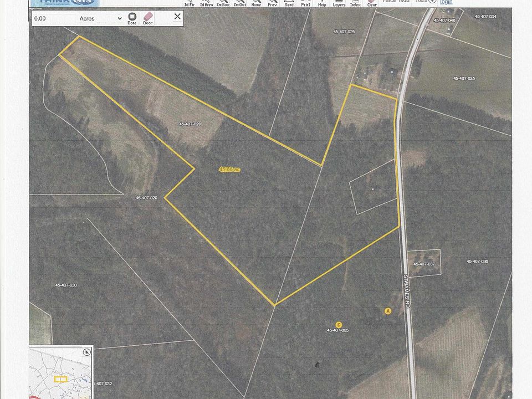The image size is (532, 399).
Task: Select parcel label 45-407-036
Action: click(477, 262)
